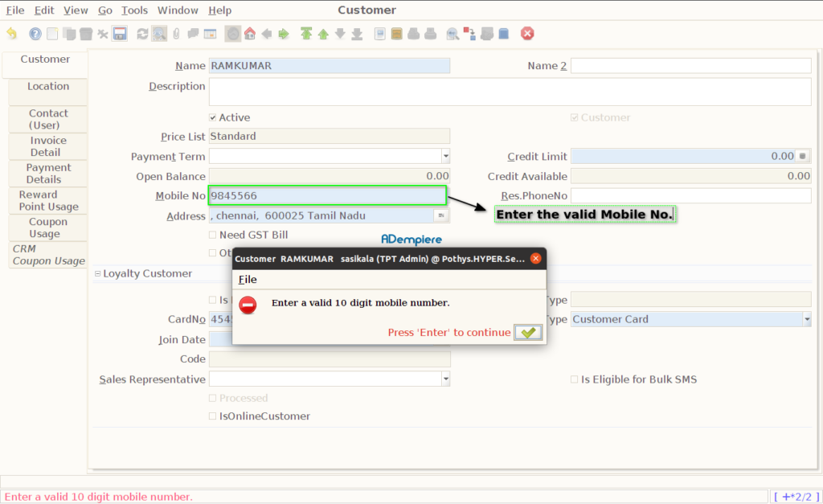Screen dimensions: 823x504
Task: Click the Name field containing RAMKUMAR
Action: pyautogui.click(x=329, y=66)
